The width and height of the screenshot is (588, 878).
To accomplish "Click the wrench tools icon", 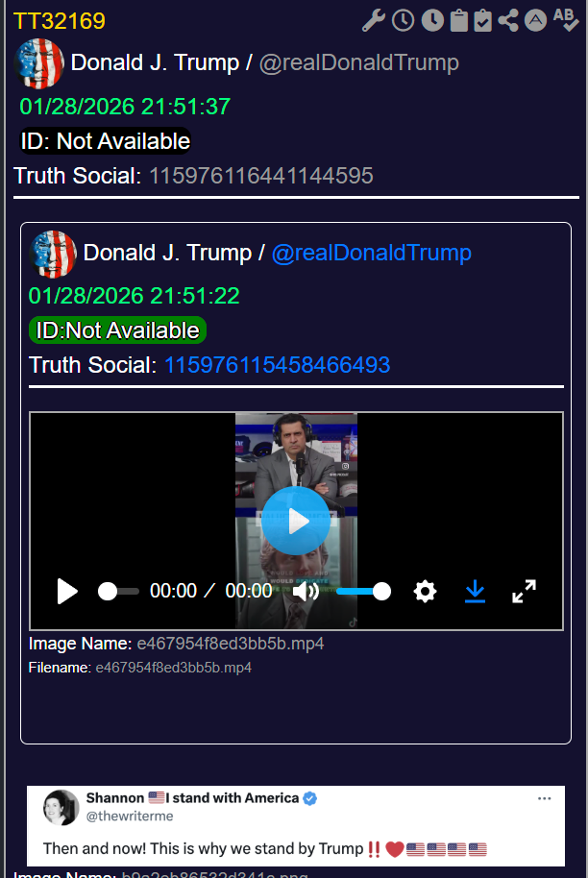I will [x=376, y=20].
